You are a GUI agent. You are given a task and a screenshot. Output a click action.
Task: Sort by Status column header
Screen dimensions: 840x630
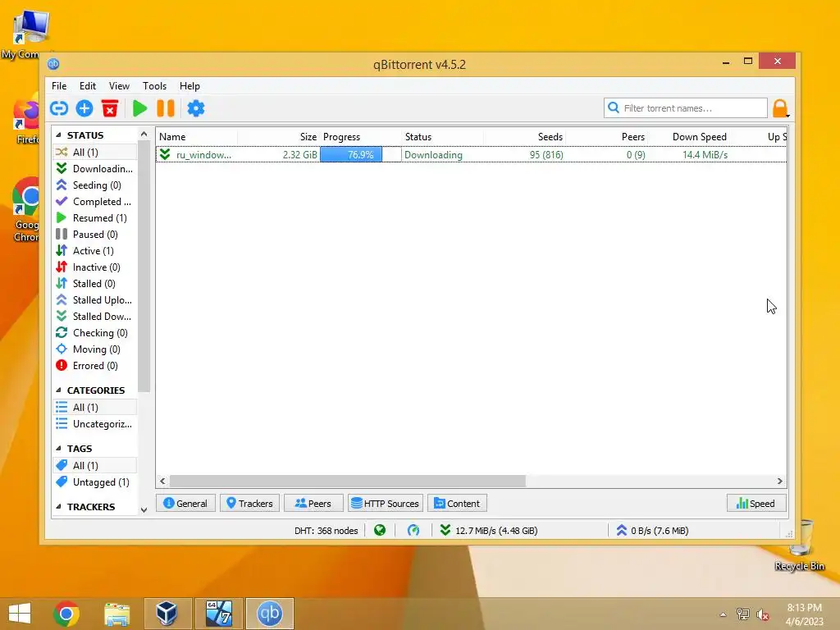[x=442, y=137]
